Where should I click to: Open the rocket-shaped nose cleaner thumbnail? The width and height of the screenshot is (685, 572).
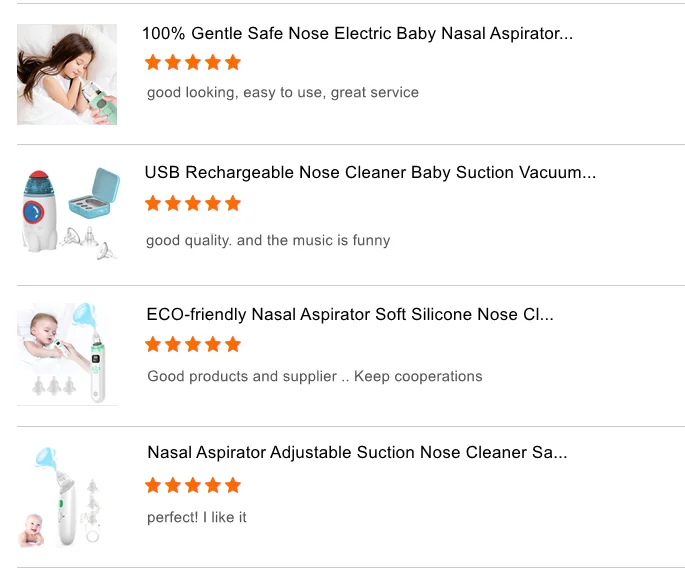pyautogui.click(x=69, y=215)
